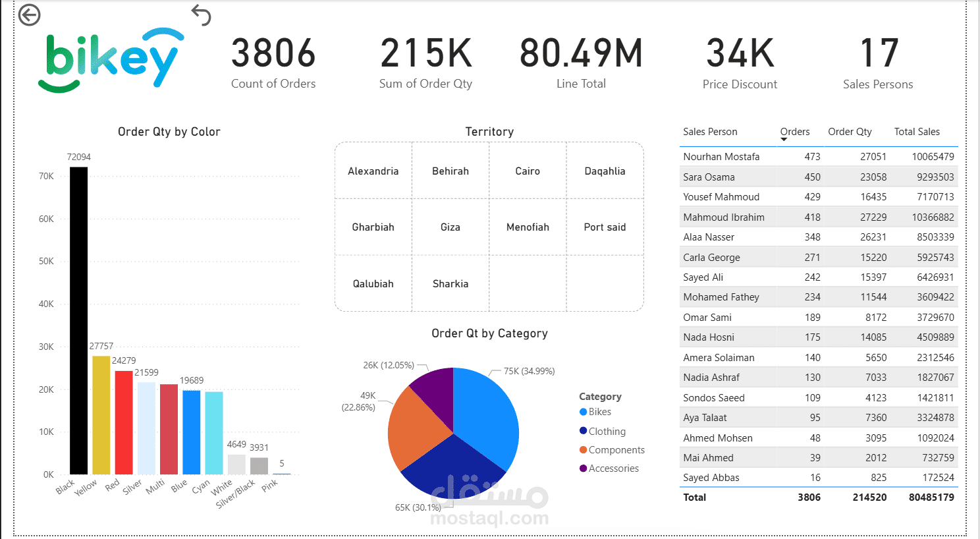Select the Mohamed Fathey table row

click(x=819, y=297)
